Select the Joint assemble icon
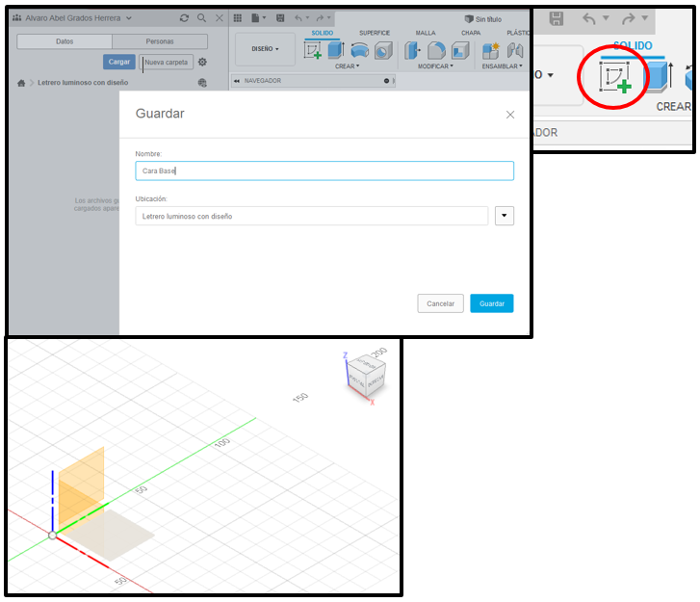 tap(515, 50)
